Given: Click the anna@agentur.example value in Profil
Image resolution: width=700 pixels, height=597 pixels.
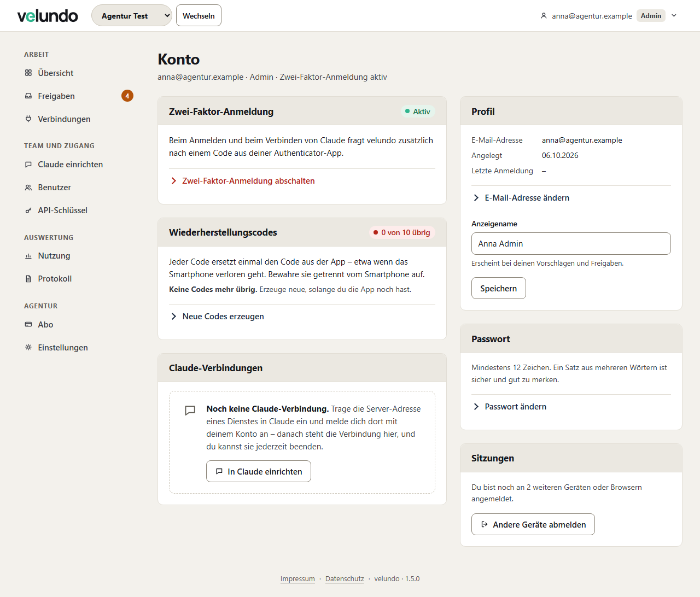Looking at the screenshot, I should (x=582, y=140).
